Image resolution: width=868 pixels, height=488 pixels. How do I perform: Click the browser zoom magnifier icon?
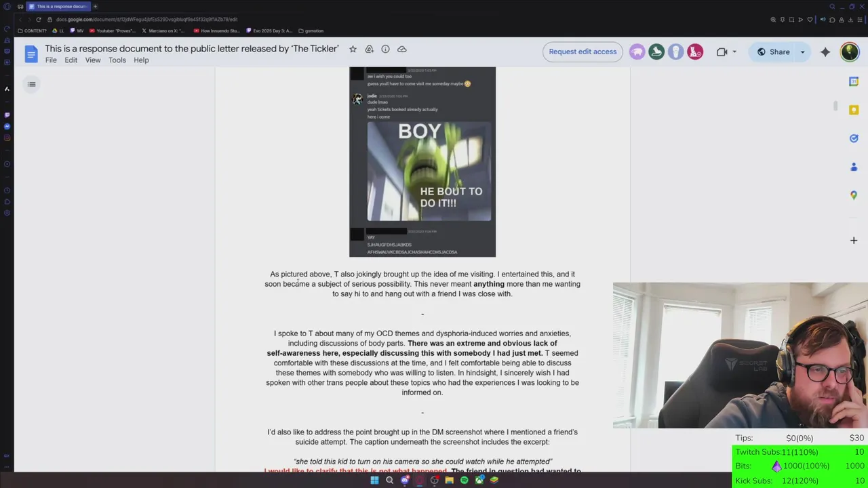pos(773,20)
